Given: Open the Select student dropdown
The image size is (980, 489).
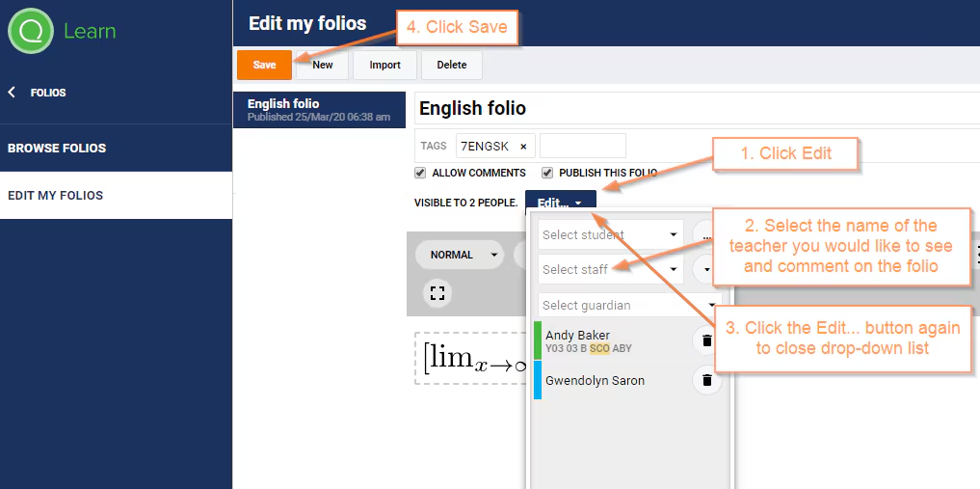Looking at the screenshot, I should coord(611,234).
